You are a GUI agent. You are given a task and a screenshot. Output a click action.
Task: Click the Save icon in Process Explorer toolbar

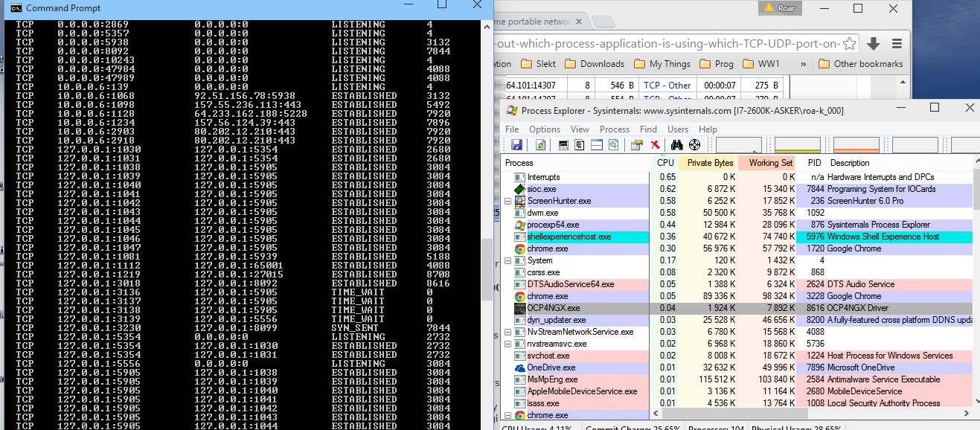click(x=516, y=145)
